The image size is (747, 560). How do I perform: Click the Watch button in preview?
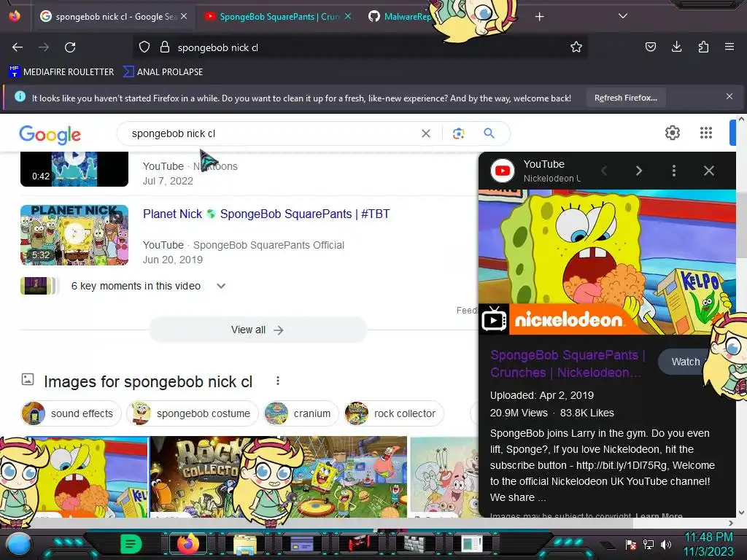tap(686, 362)
